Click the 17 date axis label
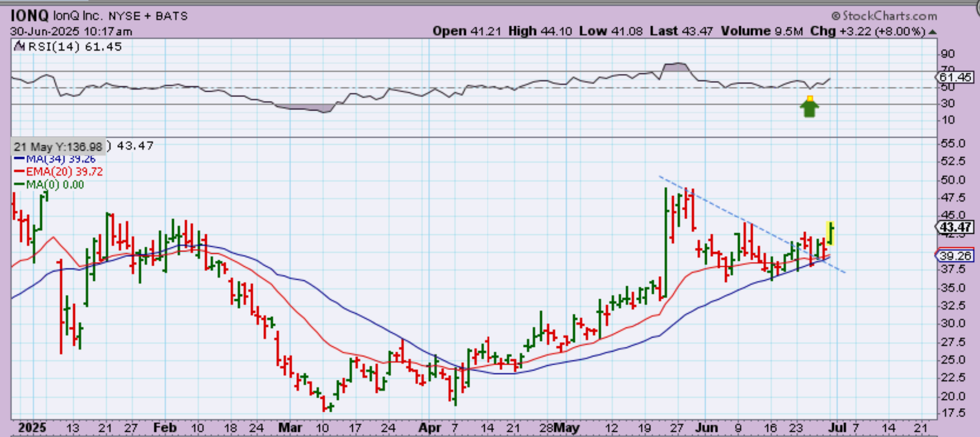Viewport: 980px width, 437px height. [x=355, y=428]
